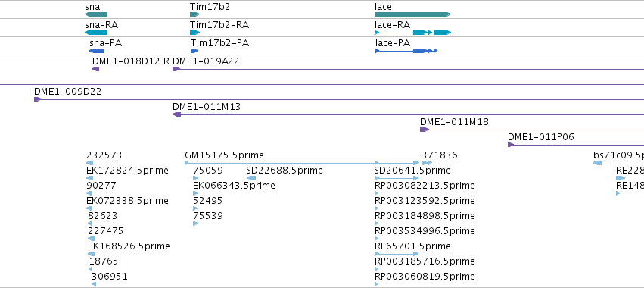Select the RE65701.5prime spliced EST line
This screenshot has height=288, width=644.
pyautogui.click(x=397, y=254)
